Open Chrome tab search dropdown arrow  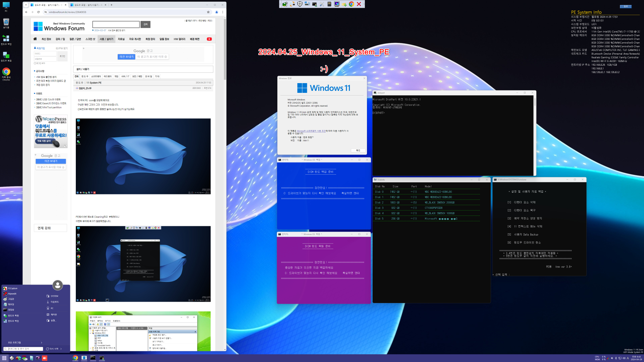26,5
